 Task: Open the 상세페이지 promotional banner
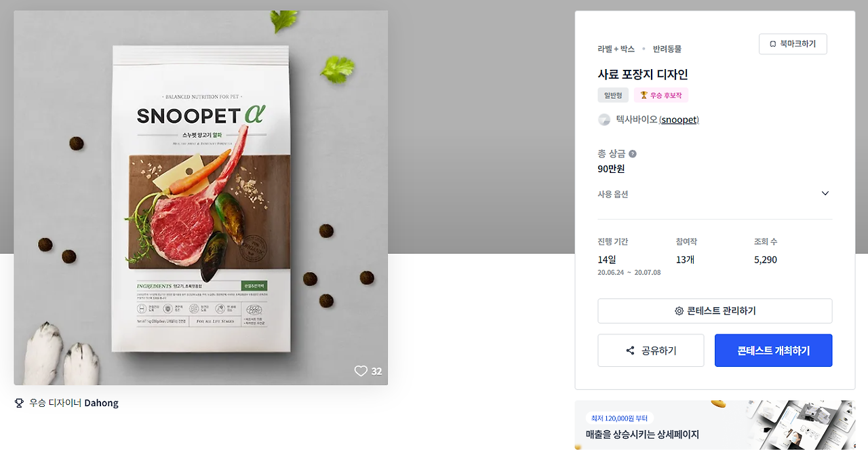click(x=715, y=425)
